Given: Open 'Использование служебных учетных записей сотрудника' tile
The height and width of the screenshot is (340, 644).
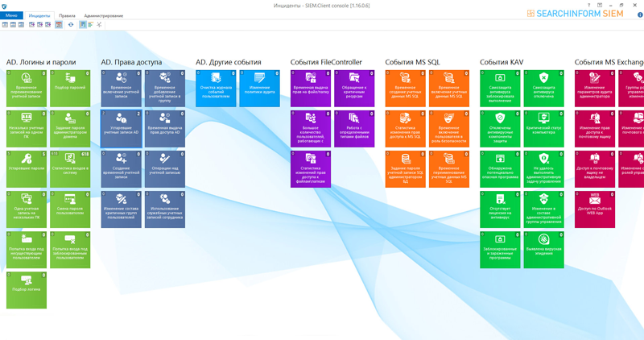Looking at the screenshot, I should [165, 209].
